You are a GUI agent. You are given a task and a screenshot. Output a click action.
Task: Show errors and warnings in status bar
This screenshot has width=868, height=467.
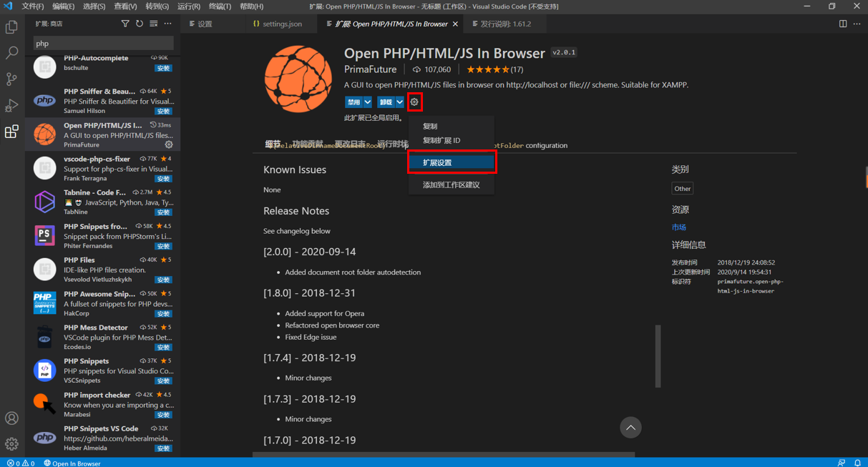[x=21, y=463]
